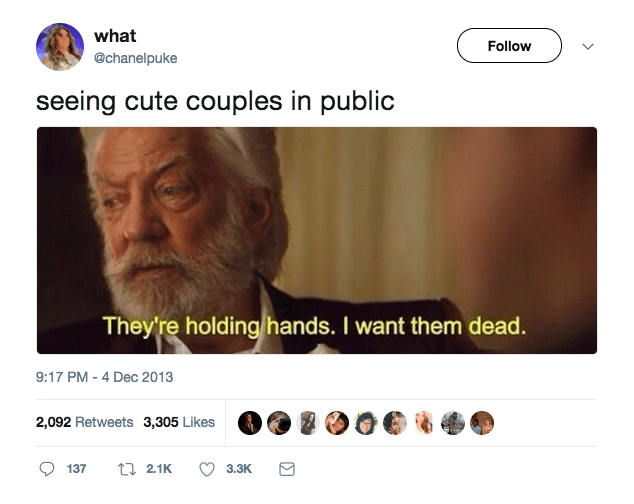
Task: Play the 'They're holding hands' GIF image
Action: click(317, 240)
